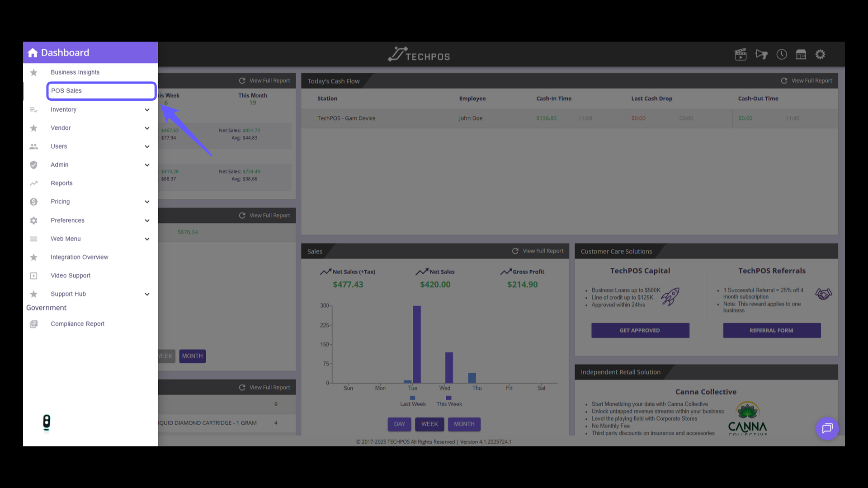Click the Thursday Last Week bar

coord(472,378)
